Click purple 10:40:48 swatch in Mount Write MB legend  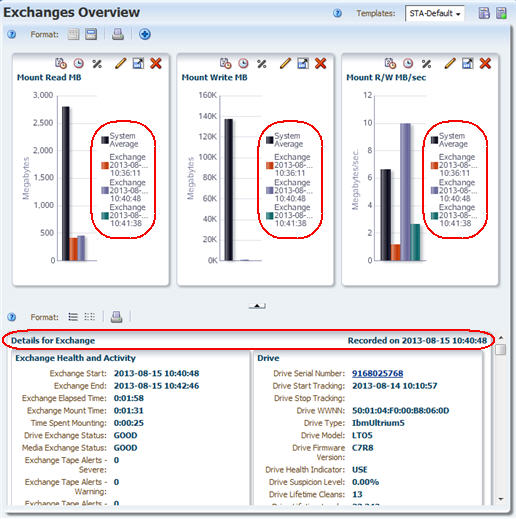(x=270, y=190)
